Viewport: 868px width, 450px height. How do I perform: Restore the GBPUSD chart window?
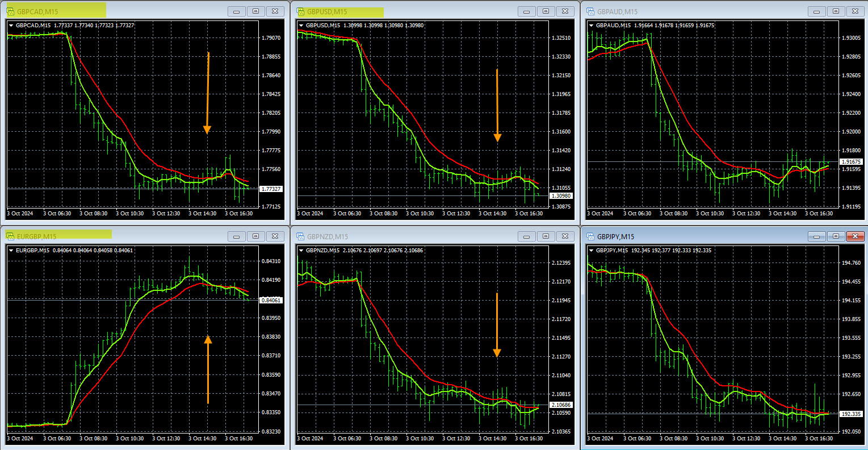tap(546, 11)
